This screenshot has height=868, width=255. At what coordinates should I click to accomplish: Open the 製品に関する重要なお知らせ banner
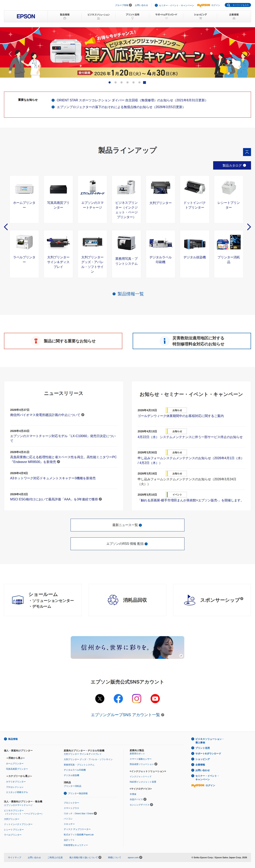pyautogui.click(x=63, y=341)
